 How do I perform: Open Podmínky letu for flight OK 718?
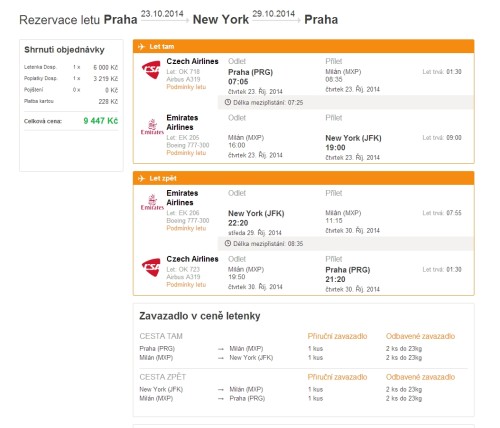tap(186, 87)
